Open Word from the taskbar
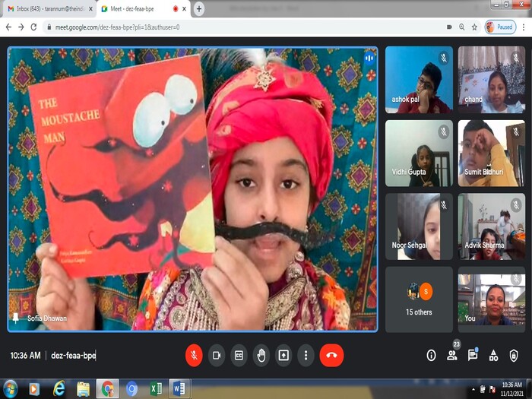Screen dimensions: 532x399 [179, 389]
